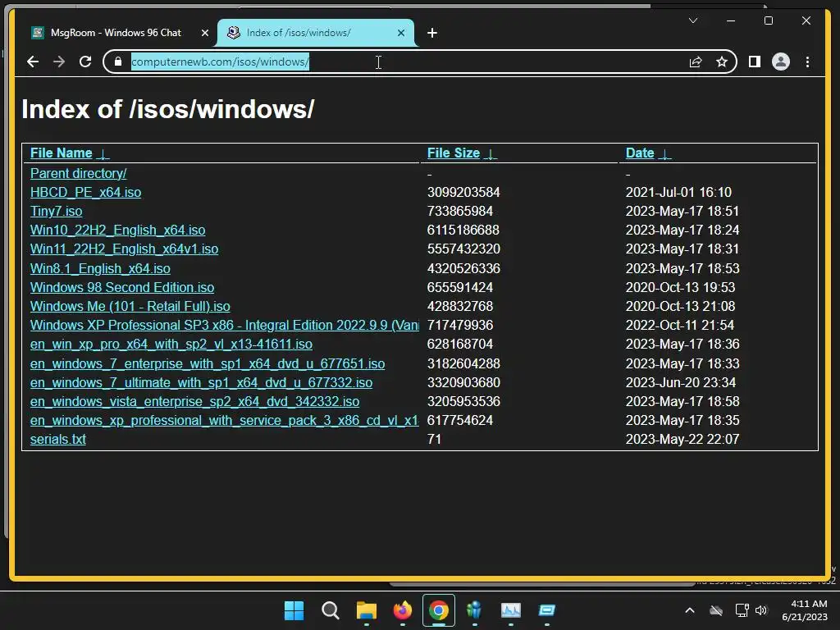The image size is (840, 630).
Task: Click Win8.1_English_x64.iso link
Action: coord(100,268)
